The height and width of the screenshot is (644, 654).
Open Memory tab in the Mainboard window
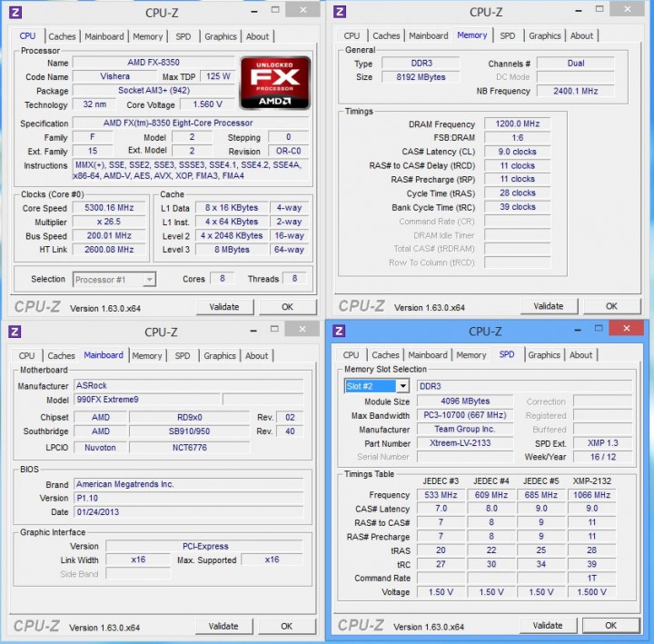[147, 356]
